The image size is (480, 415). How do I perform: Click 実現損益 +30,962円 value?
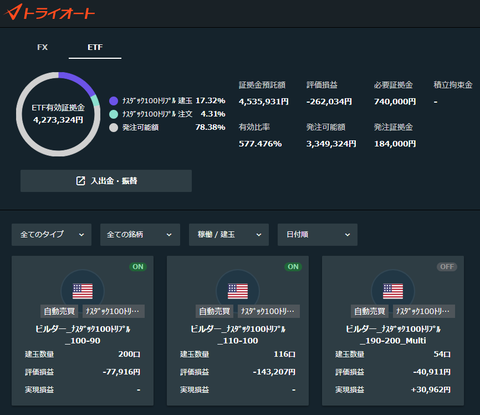click(x=431, y=390)
